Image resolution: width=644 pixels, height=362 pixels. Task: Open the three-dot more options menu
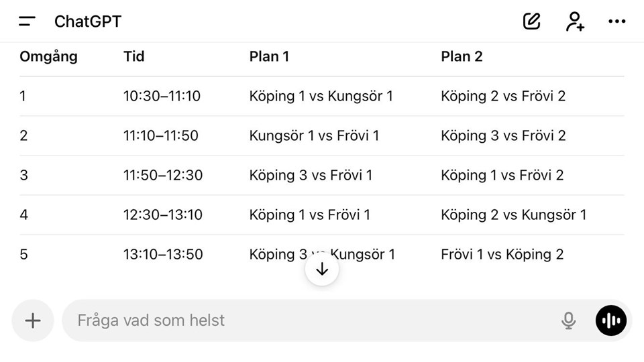tap(616, 21)
